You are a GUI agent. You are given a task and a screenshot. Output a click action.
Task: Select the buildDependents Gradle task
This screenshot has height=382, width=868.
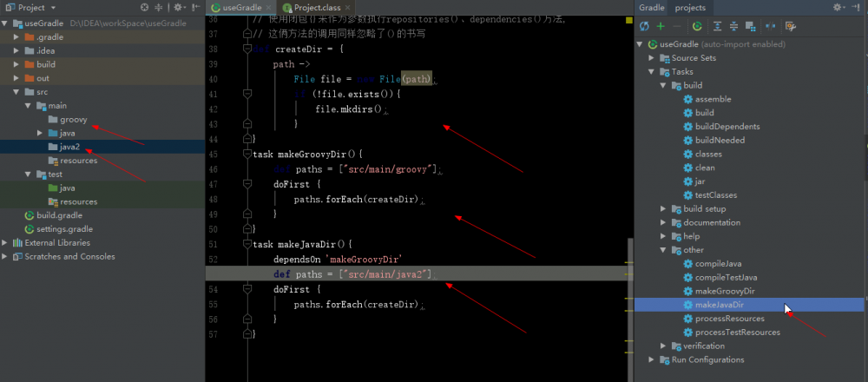pos(727,126)
